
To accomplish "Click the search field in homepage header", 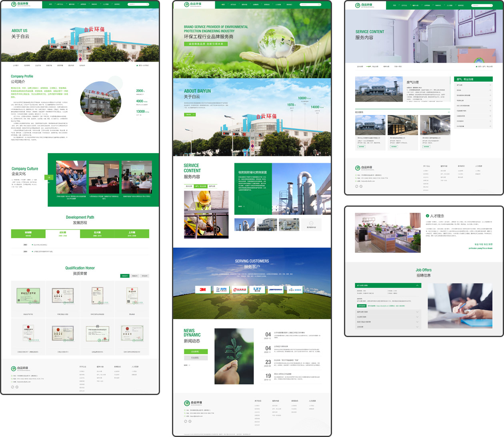I will tap(310, 4).
